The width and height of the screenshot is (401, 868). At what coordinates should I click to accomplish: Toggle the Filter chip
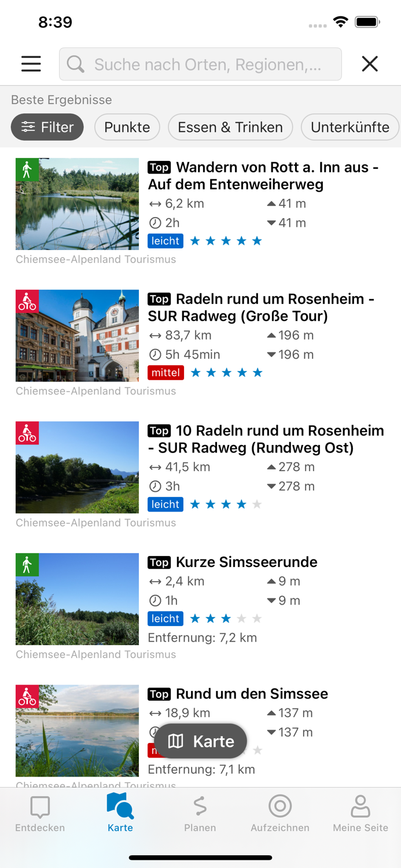point(47,127)
